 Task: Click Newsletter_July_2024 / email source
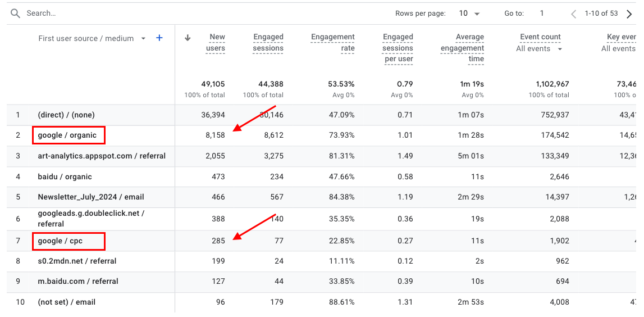tap(91, 197)
